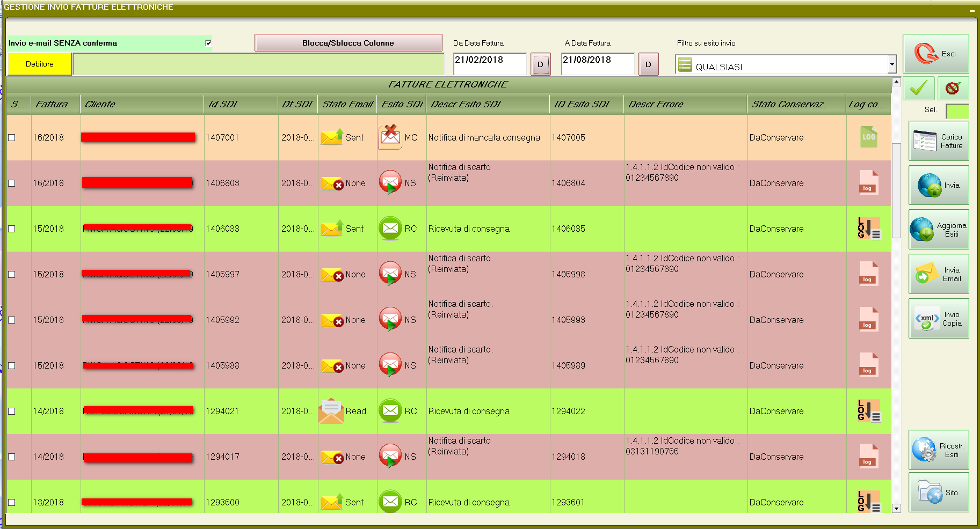Image resolution: width=980 pixels, height=529 pixels.
Task: Open date picker for Da Data Fattura
Action: 540,64
